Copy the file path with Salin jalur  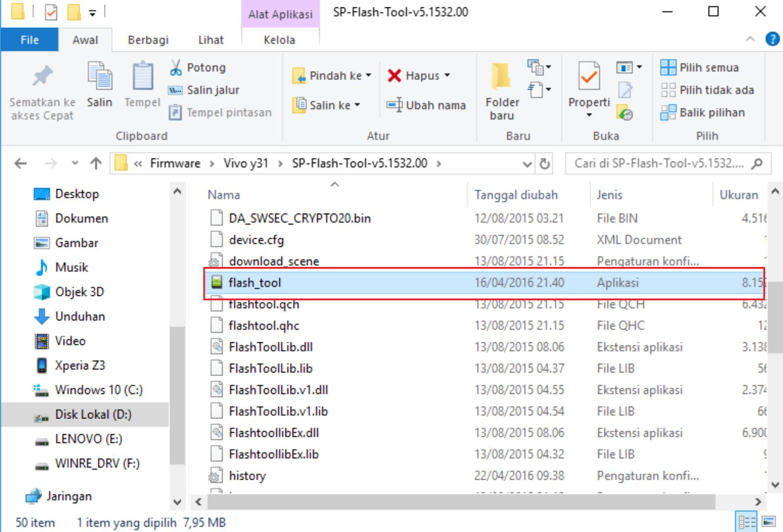(x=204, y=90)
